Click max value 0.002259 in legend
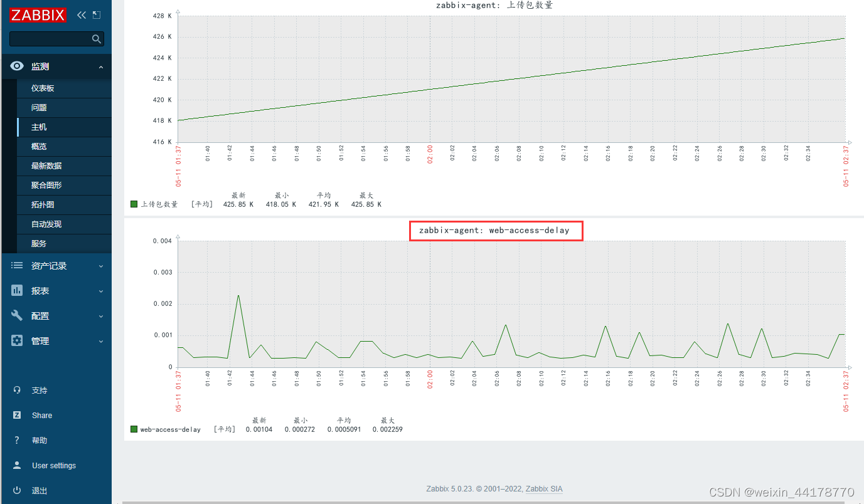The image size is (864, 504). tap(387, 429)
